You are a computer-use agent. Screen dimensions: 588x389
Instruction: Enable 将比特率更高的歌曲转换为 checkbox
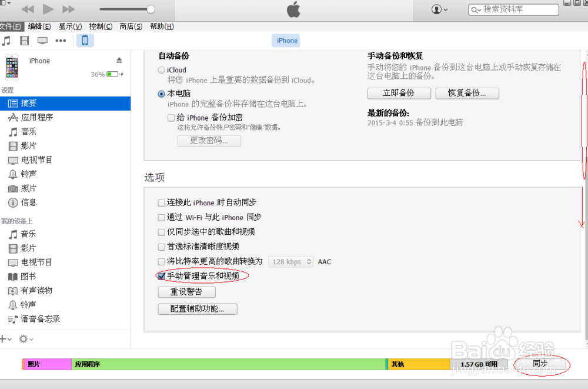[x=161, y=262]
